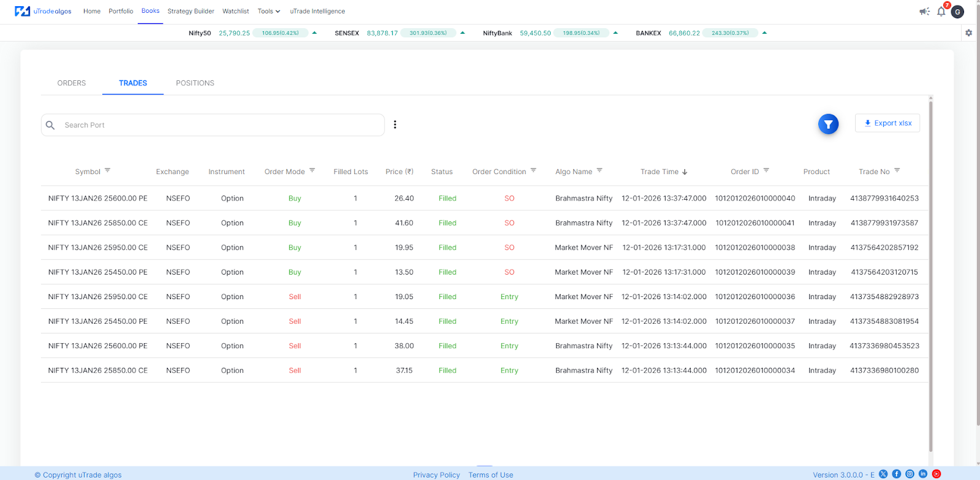Click the trades table vertical scrollbar
This screenshot has height=480, width=980.
(931, 276)
